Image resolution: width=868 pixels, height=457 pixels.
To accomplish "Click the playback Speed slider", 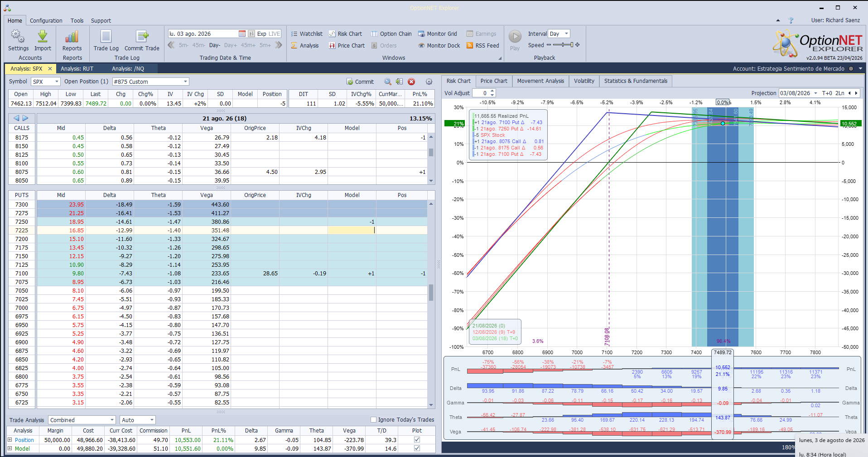I will (x=563, y=45).
